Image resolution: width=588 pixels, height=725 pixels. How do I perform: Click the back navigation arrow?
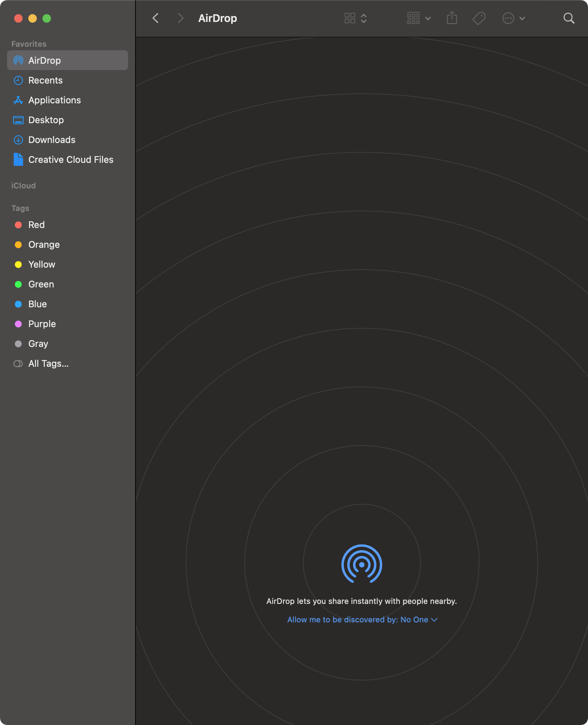[x=155, y=18]
